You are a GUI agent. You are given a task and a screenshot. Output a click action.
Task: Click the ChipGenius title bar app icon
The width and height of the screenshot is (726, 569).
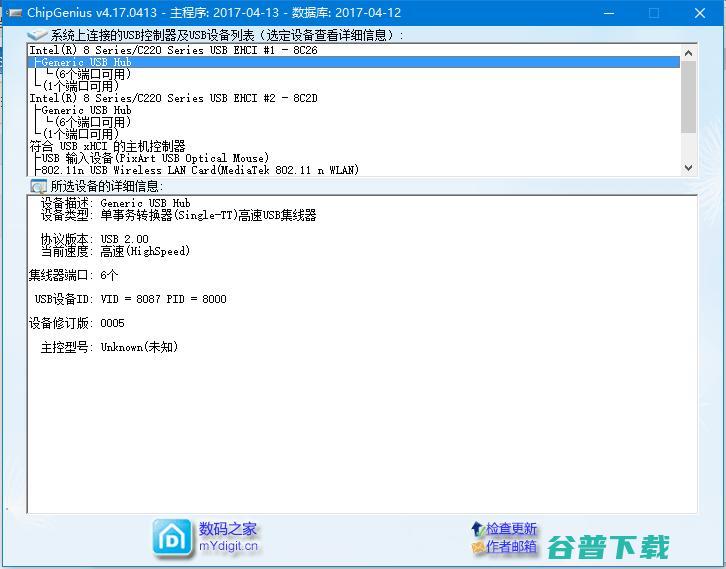[13, 13]
